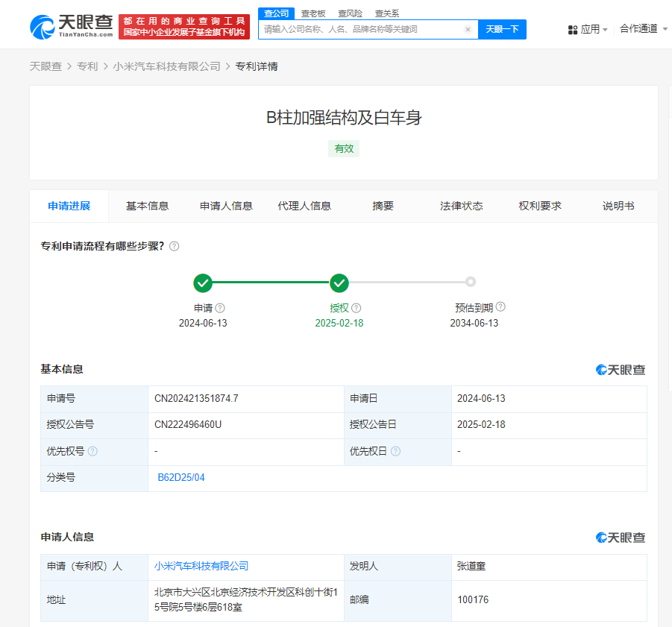Click publication number CN222496460U
672x627 pixels.
click(x=188, y=425)
